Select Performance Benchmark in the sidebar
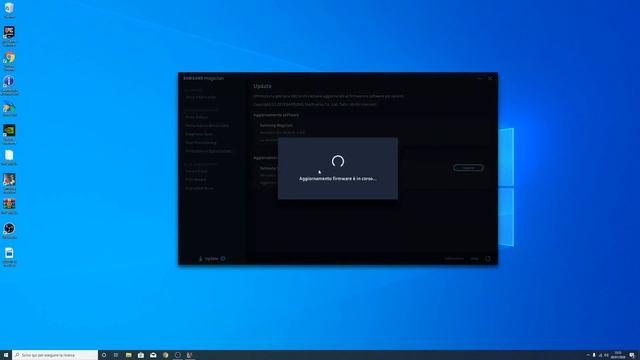640x360 pixels. 207,125
